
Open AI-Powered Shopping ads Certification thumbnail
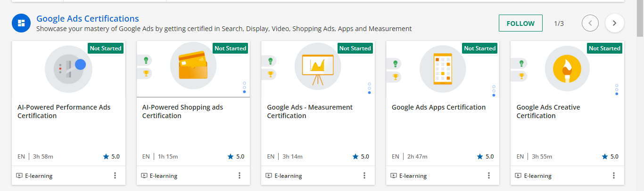(x=193, y=69)
